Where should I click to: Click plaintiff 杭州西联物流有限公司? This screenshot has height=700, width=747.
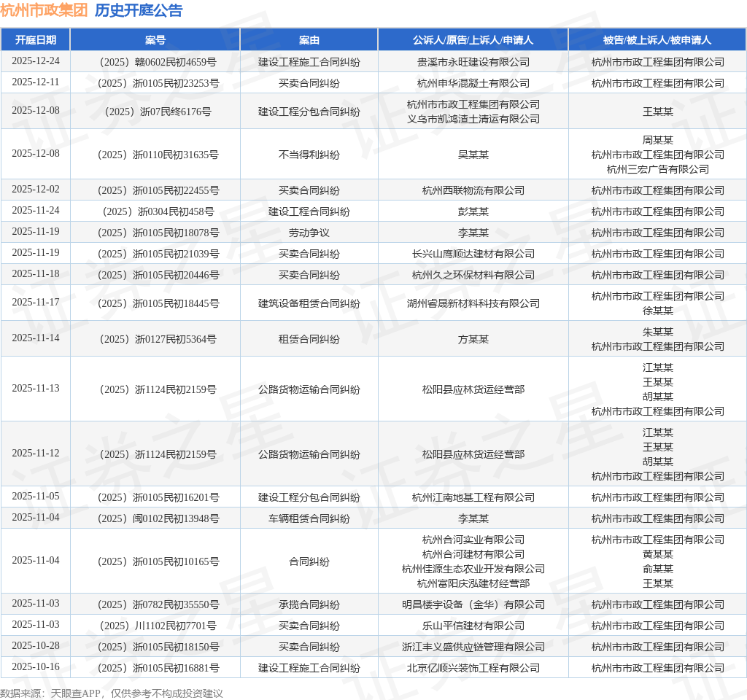pyautogui.click(x=473, y=190)
